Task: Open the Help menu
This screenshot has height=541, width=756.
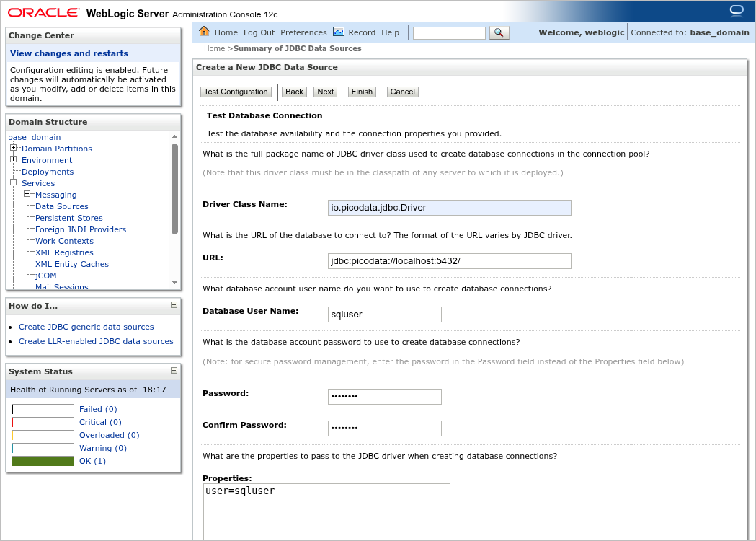Action: 390,32
